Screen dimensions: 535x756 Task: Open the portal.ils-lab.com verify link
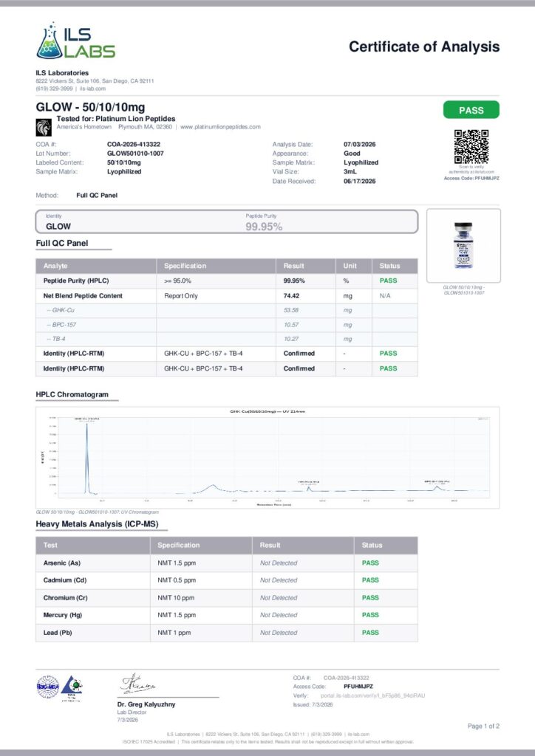[373, 695]
